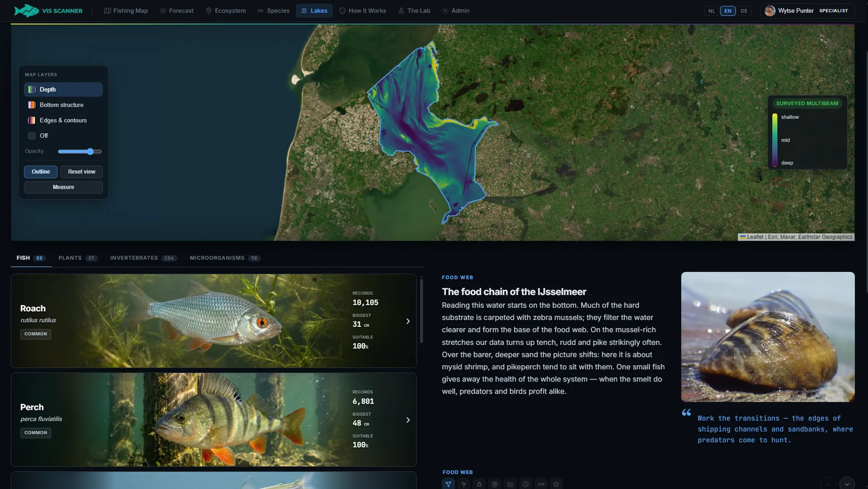The width and height of the screenshot is (868, 489).
Task: Open the Leaflet attribution link
Action: coord(755,237)
